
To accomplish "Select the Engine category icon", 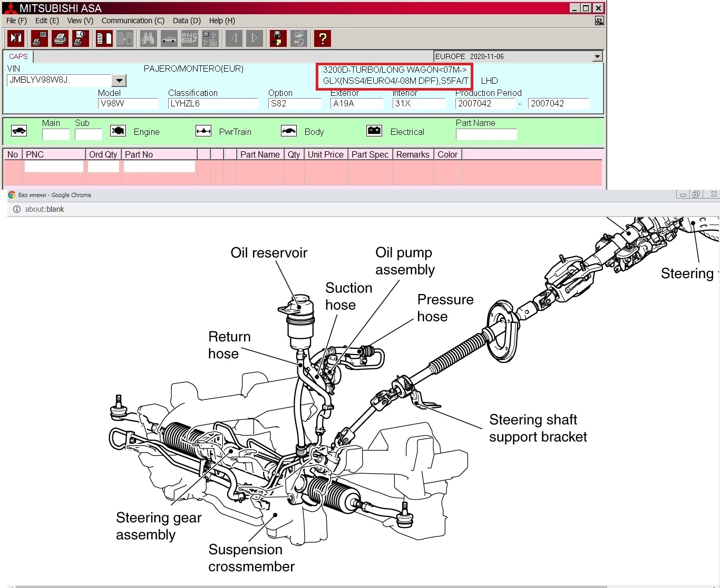I will 118,131.
